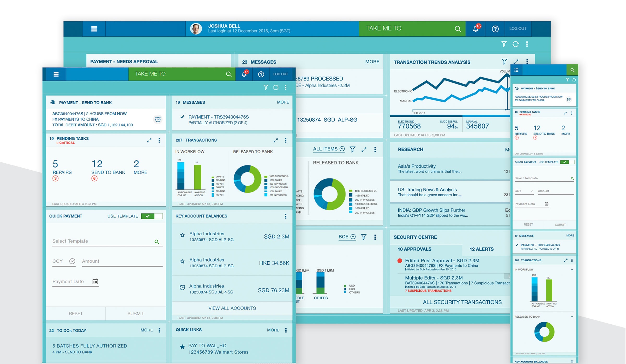The height and width of the screenshot is (364, 626).
Task: Open the hamburger navigation menu
Action: pos(56,74)
